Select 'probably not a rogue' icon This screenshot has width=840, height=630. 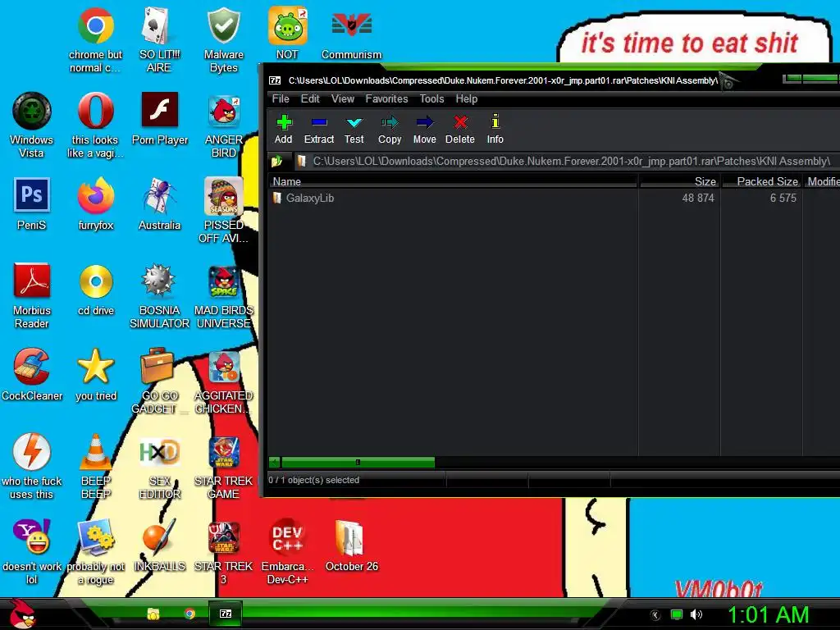click(x=95, y=551)
